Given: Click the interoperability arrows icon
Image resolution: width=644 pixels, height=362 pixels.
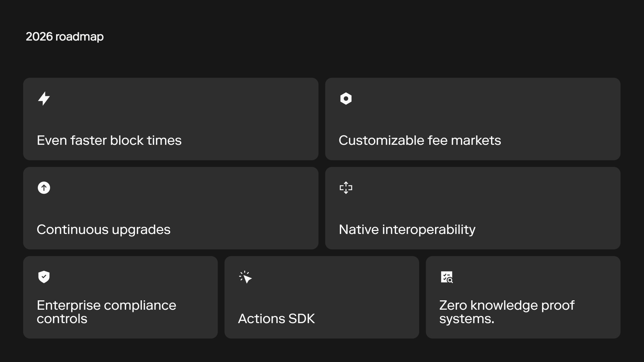Looking at the screenshot, I should [346, 188].
